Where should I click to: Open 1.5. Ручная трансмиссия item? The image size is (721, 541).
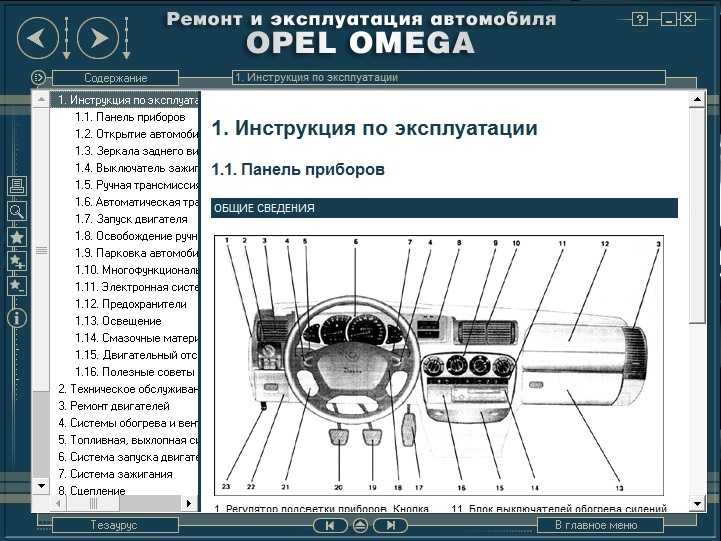[x=137, y=185]
